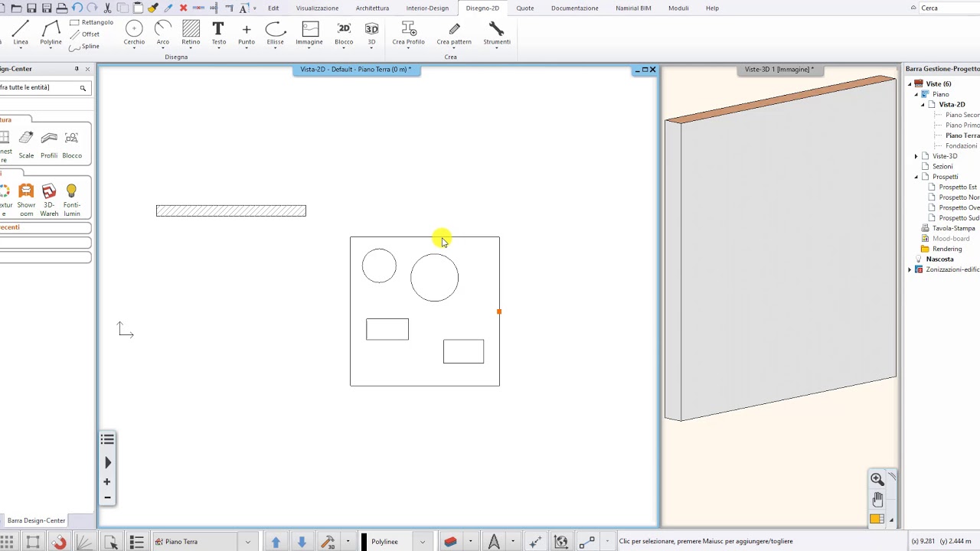This screenshot has width=980, height=551.
Task: Open the Showroom catalog
Action: pos(26,200)
